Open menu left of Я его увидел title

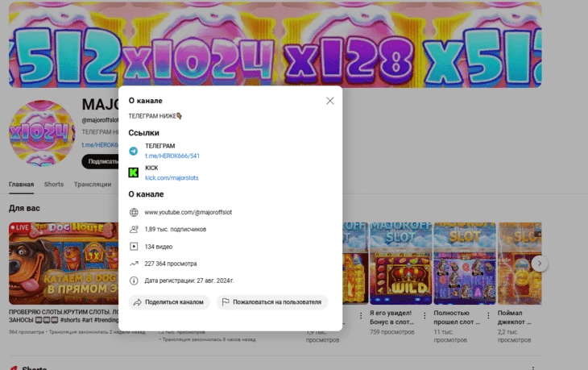point(361,316)
